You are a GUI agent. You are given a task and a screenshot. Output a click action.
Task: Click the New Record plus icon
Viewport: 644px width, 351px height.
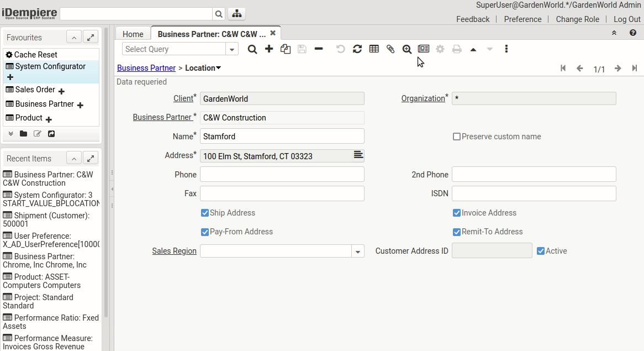pos(269,49)
